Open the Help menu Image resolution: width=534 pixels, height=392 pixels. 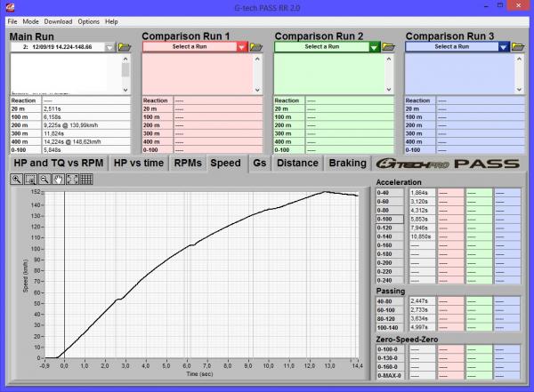click(x=111, y=21)
